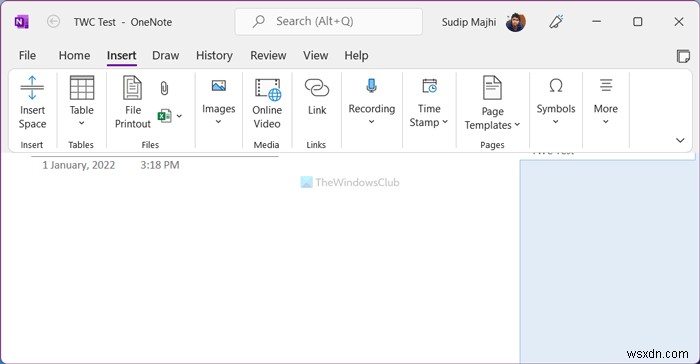Go back with the Back arrow button
700x364 pixels.
pyautogui.click(x=54, y=21)
